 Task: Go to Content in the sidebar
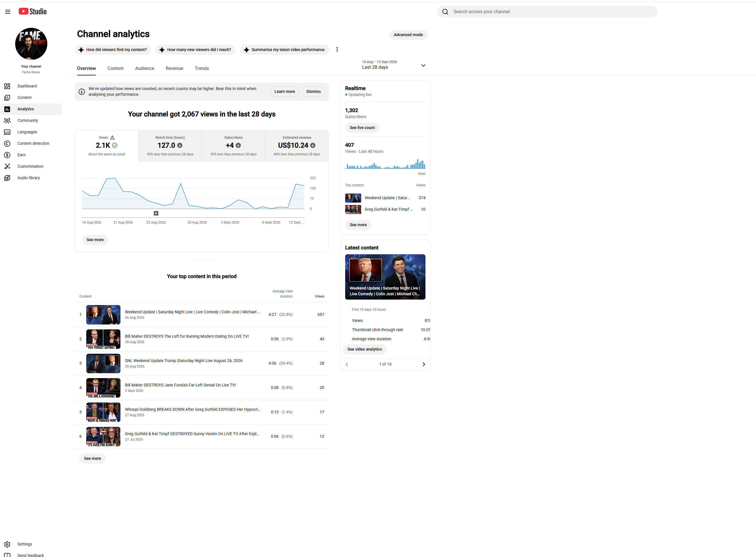coord(31,97)
